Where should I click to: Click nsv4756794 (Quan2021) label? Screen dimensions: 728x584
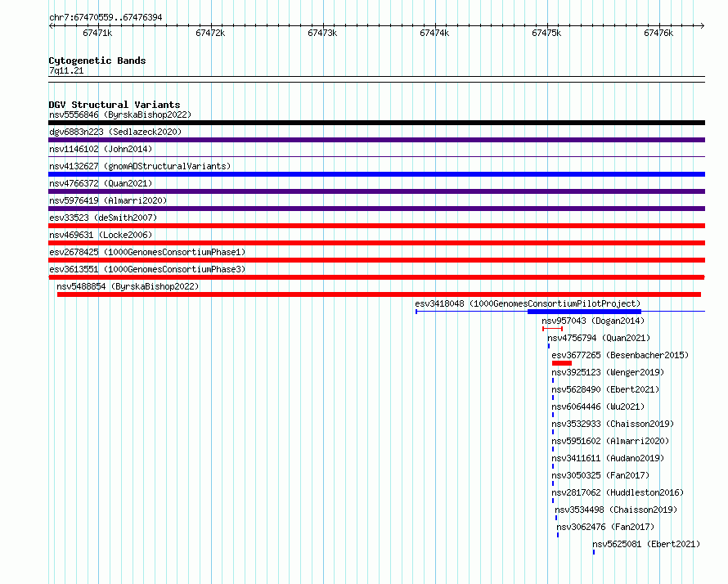coord(599,338)
